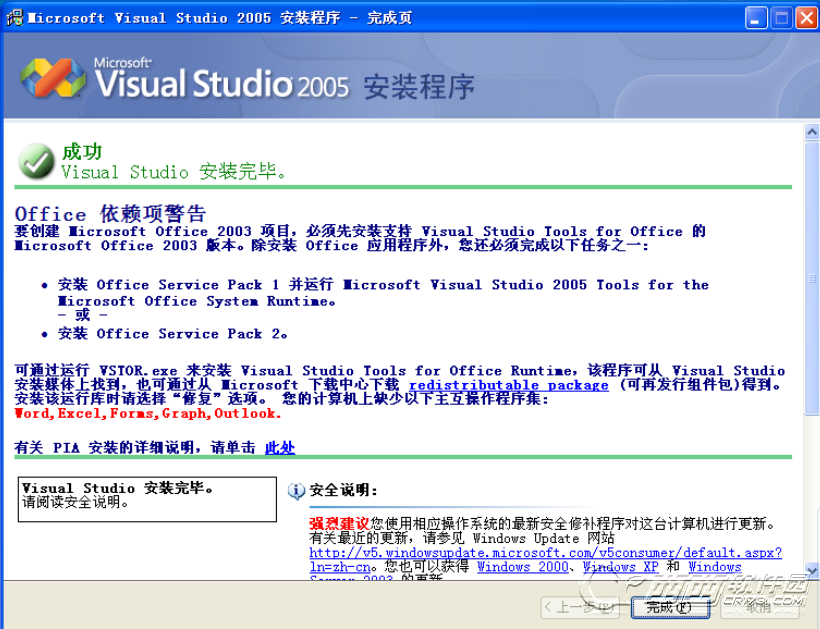Screen dimensions: 820x629
Task: Follow the 此处 link for PIA installation details
Action: point(280,448)
